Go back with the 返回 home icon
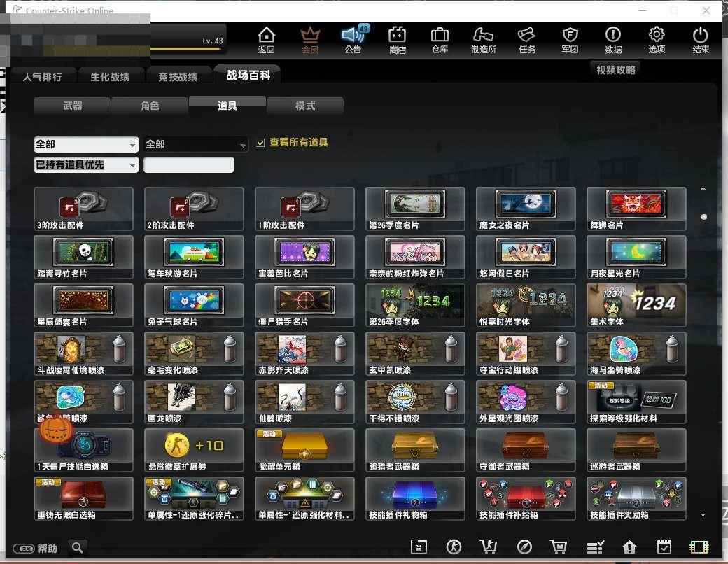Screen dimensions: 728x564 click(267, 41)
